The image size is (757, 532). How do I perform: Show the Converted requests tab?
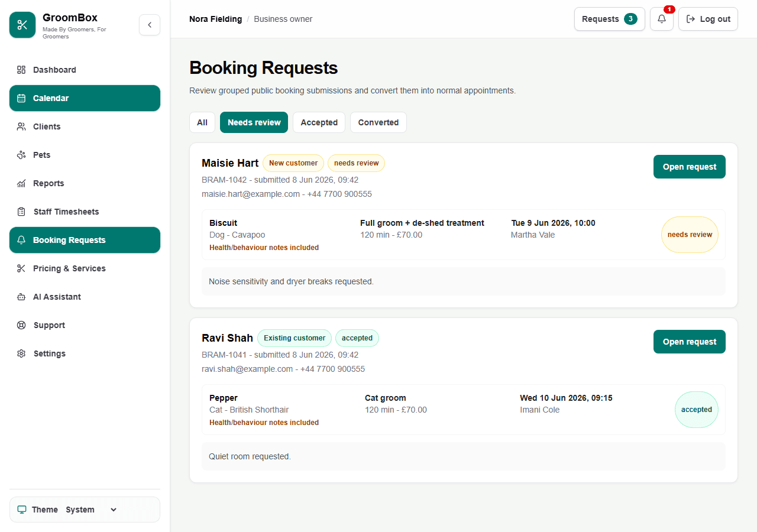[378, 122]
